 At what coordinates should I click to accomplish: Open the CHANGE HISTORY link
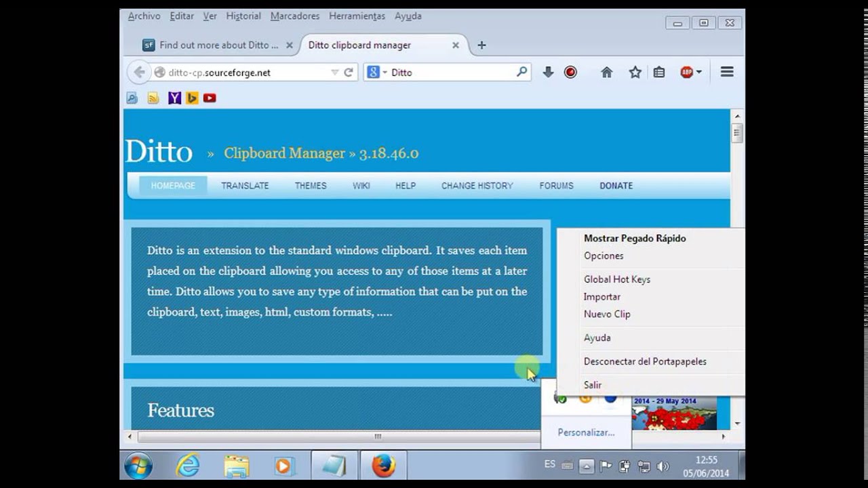pyautogui.click(x=477, y=186)
